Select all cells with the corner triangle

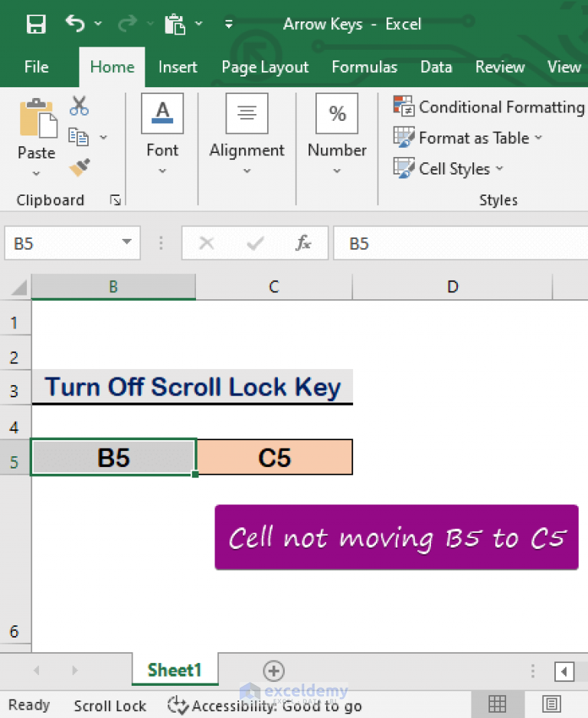(x=19, y=288)
